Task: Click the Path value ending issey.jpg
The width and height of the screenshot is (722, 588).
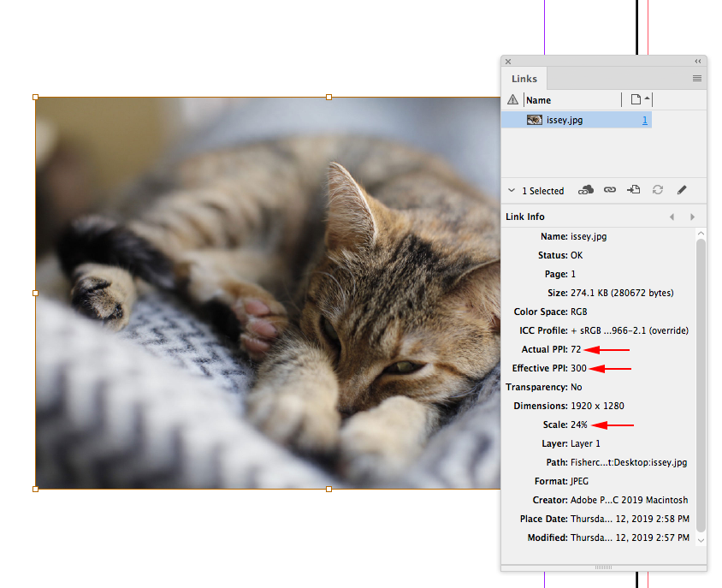Action: pyautogui.click(x=629, y=463)
